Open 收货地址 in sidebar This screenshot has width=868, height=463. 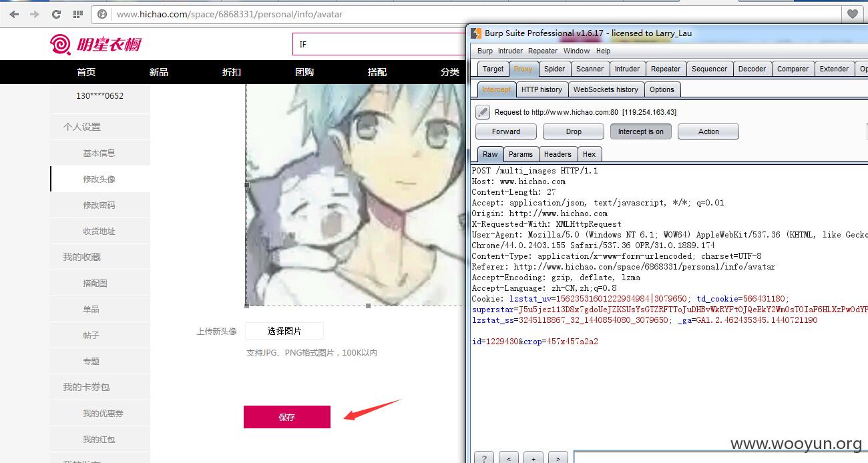click(x=99, y=231)
